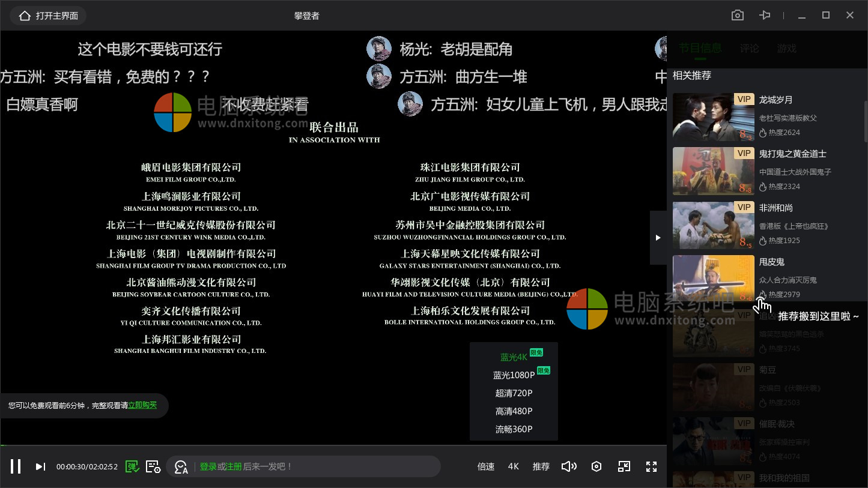Viewport: 868px width, 488px height.
Task: Switch to the 游戏 tab
Action: tap(787, 49)
